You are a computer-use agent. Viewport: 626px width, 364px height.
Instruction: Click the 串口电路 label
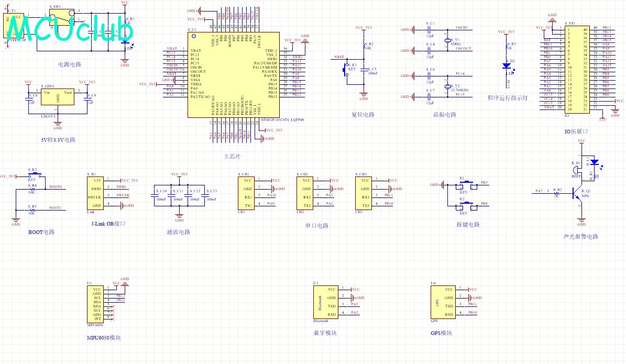tap(317, 226)
